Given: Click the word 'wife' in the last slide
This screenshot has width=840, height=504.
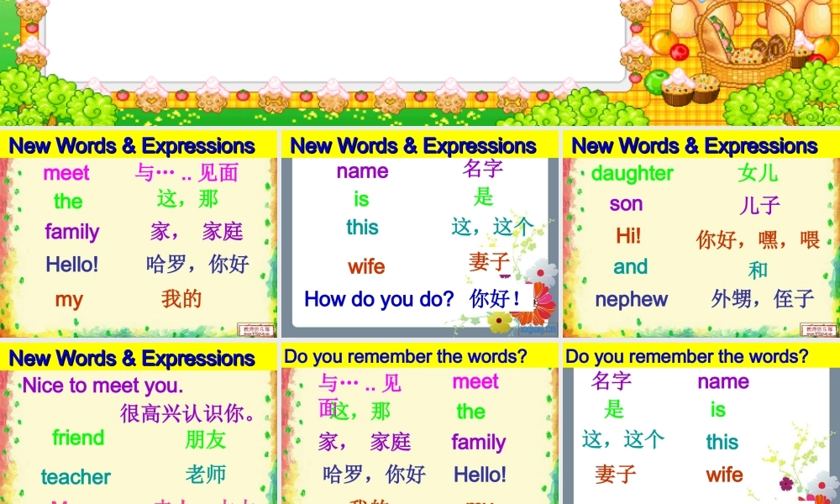Looking at the screenshot, I should (724, 475).
